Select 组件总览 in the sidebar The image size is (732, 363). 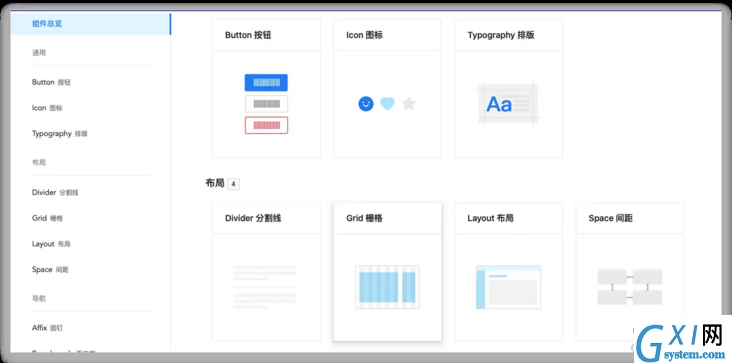91,24
